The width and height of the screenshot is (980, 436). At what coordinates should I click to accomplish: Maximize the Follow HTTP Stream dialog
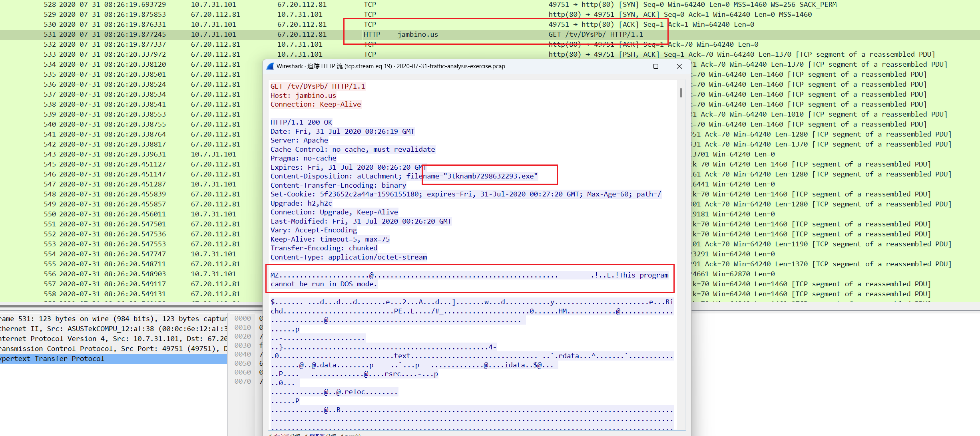(x=656, y=66)
